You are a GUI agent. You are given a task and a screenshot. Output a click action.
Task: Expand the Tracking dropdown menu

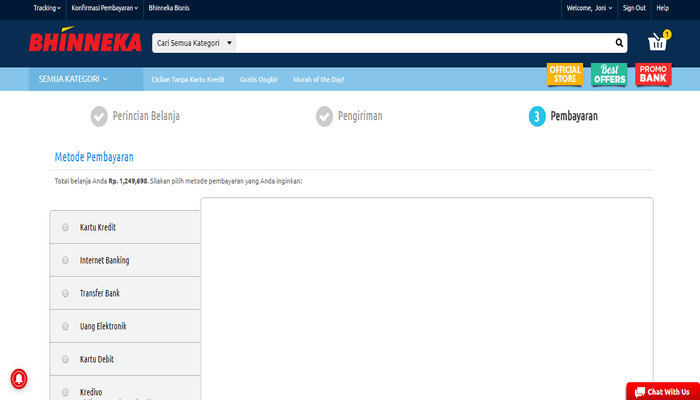47,7
